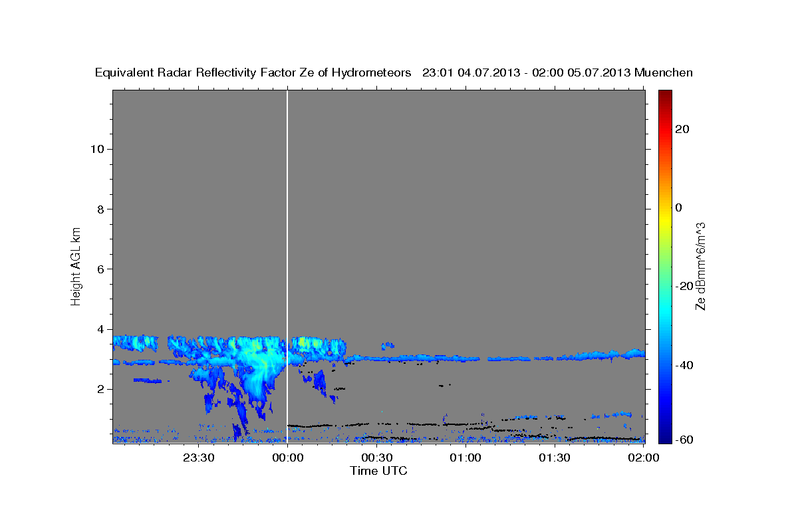Click the thin cloud layer at 3 km near 01:00
The image size is (798, 532).
point(465,358)
